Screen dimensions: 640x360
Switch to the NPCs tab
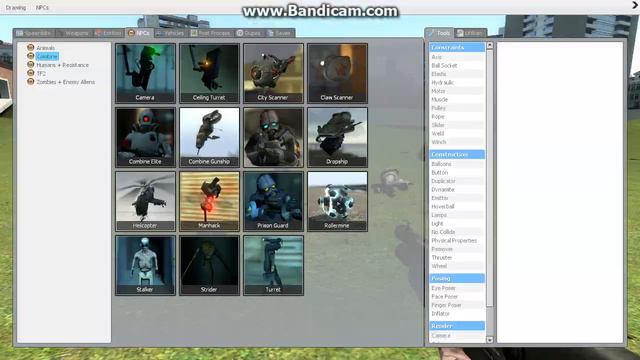click(x=139, y=33)
